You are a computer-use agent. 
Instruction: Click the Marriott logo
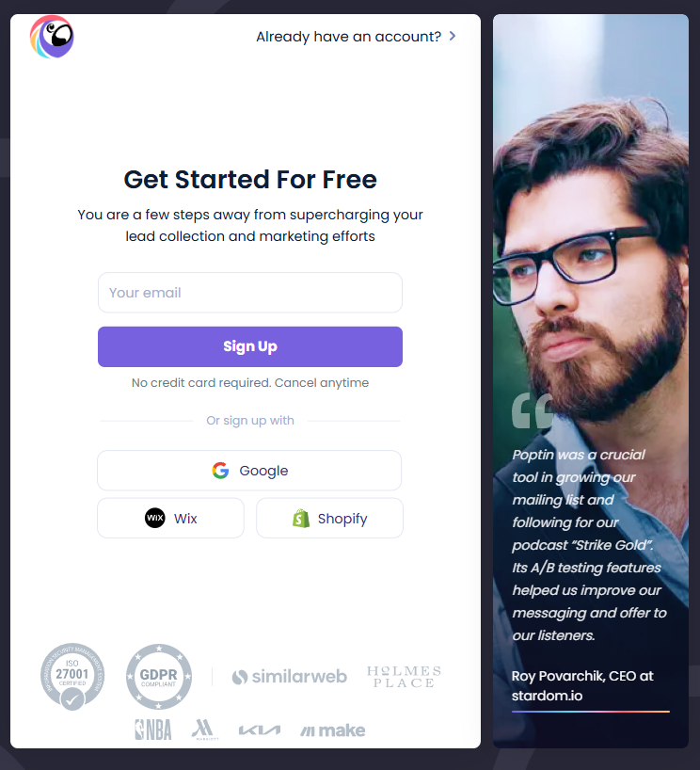click(x=204, y=730)
